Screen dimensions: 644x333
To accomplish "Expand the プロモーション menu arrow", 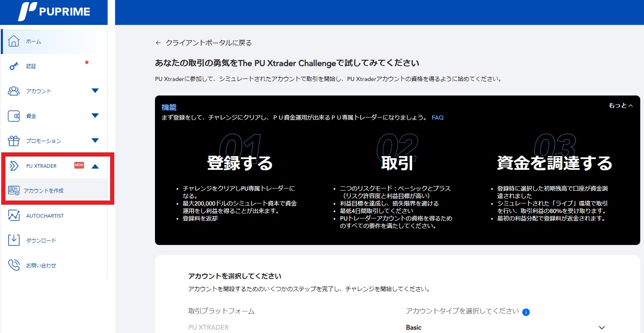I will point(95,141).
